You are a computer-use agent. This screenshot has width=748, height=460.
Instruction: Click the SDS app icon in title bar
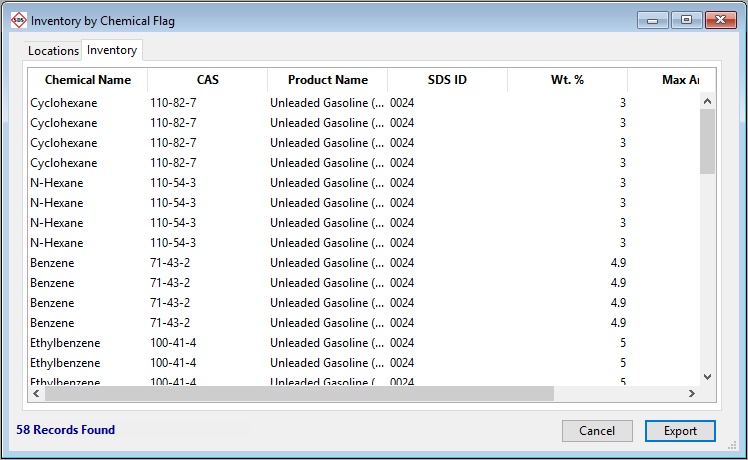(x=18, y=20)
